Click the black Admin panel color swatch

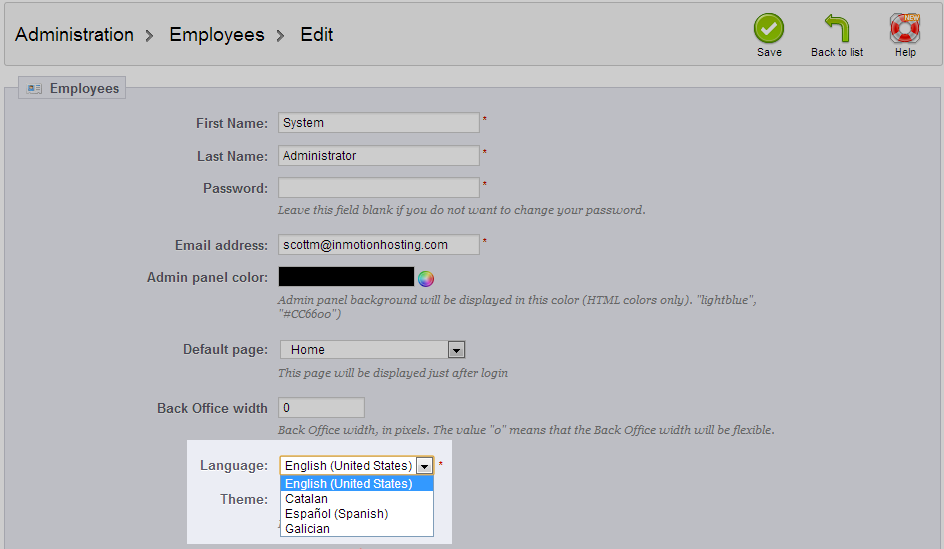346,277
